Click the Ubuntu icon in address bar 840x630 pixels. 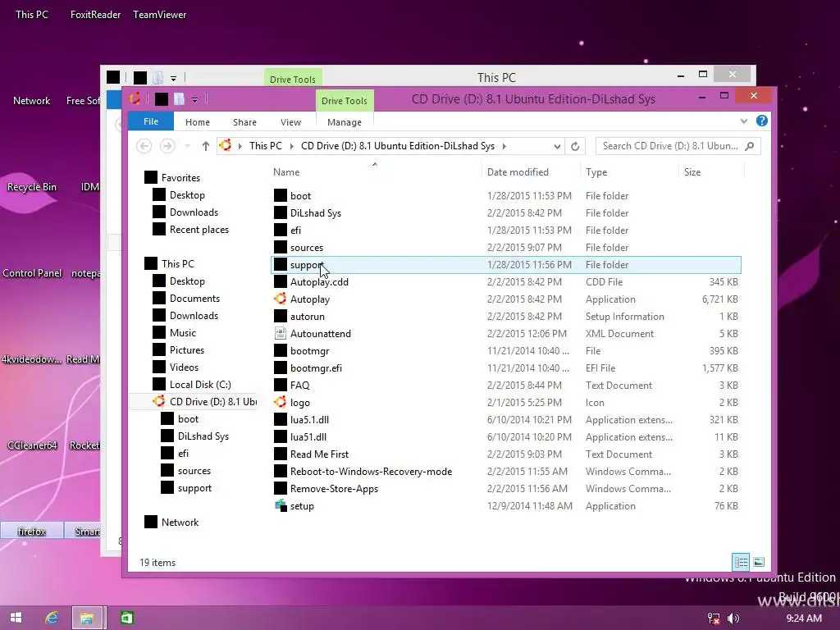(x=226, y=145)
